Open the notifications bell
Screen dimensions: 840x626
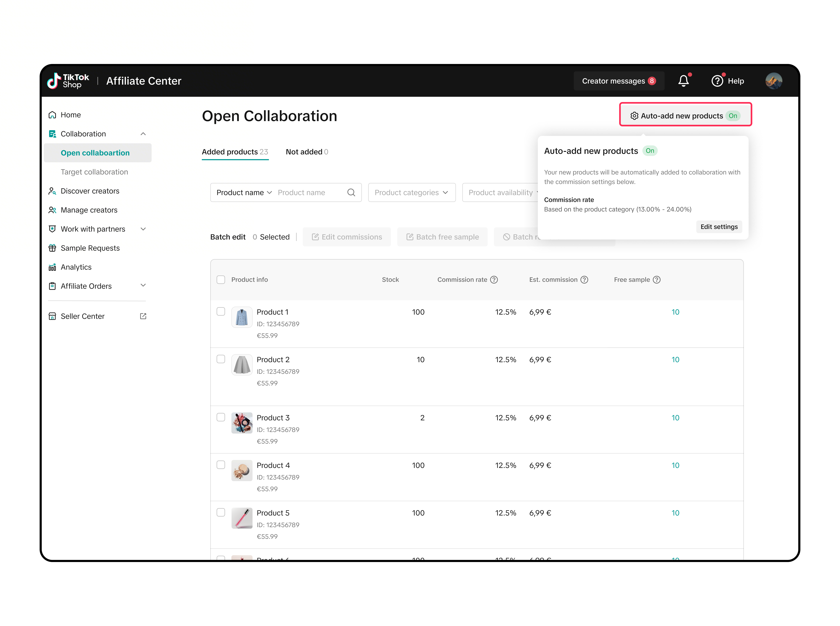(x=684, y=81)
